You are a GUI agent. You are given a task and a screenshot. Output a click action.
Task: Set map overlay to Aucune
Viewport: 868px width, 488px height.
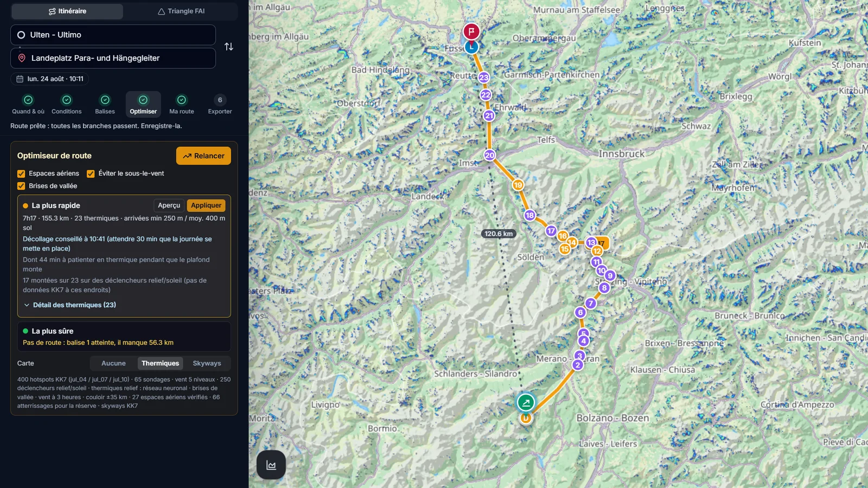pos(113,363)
